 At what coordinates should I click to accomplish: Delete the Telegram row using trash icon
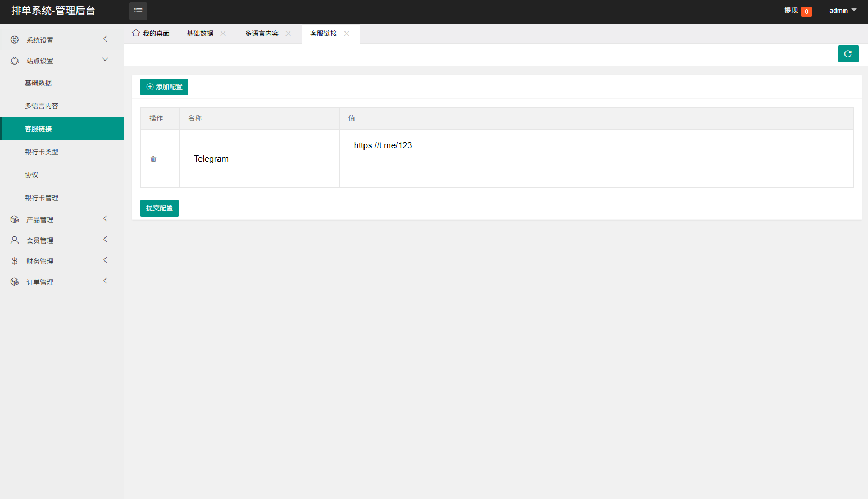coord(153,159)
